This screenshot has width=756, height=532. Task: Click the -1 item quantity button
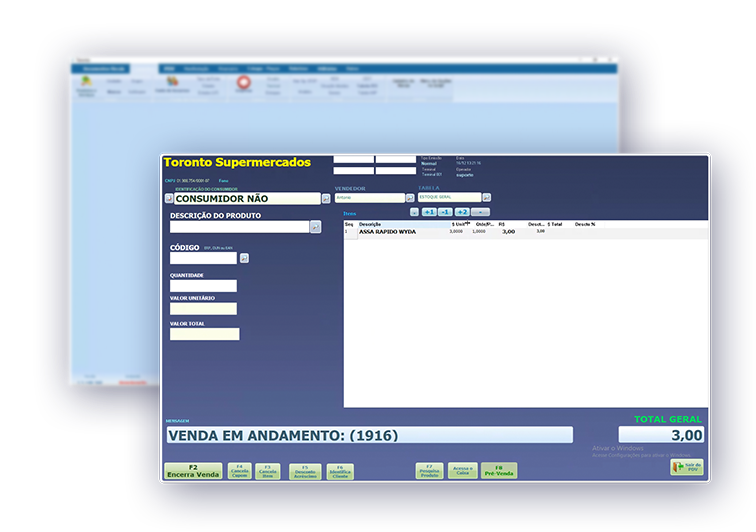[x=445, y=212]
